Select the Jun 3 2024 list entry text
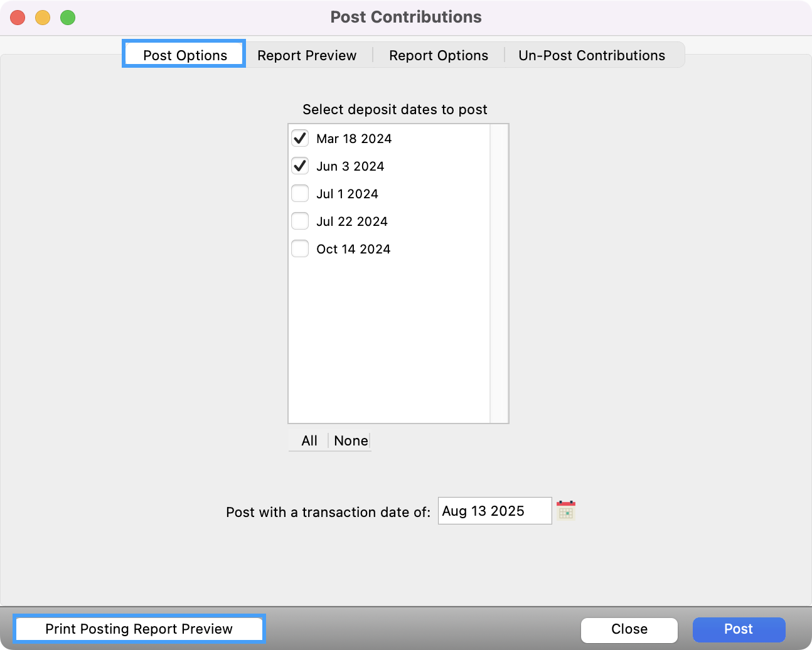Viewport: 812px width, 650px height. click(350, 166)
